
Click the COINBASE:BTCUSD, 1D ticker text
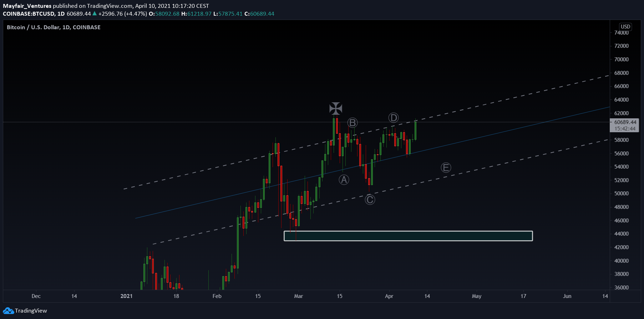click(34, 14)
